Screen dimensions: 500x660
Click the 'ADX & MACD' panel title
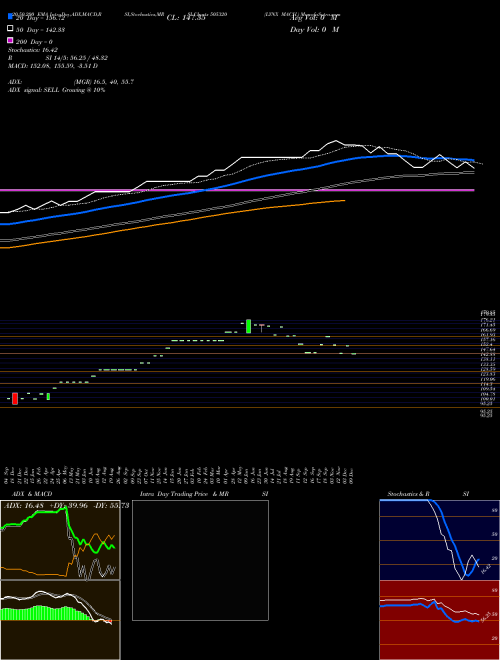click(x=32, y=494)
